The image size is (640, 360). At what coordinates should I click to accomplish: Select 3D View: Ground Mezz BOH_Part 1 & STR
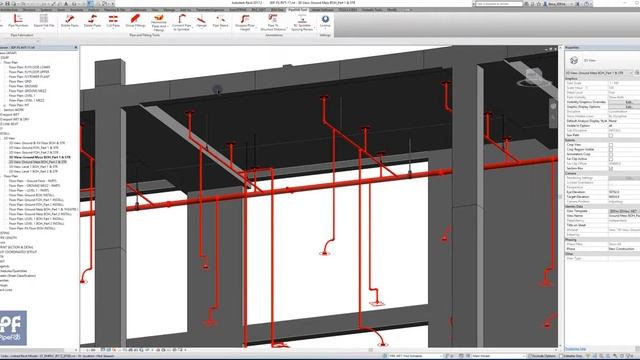(x=40, y=157)
